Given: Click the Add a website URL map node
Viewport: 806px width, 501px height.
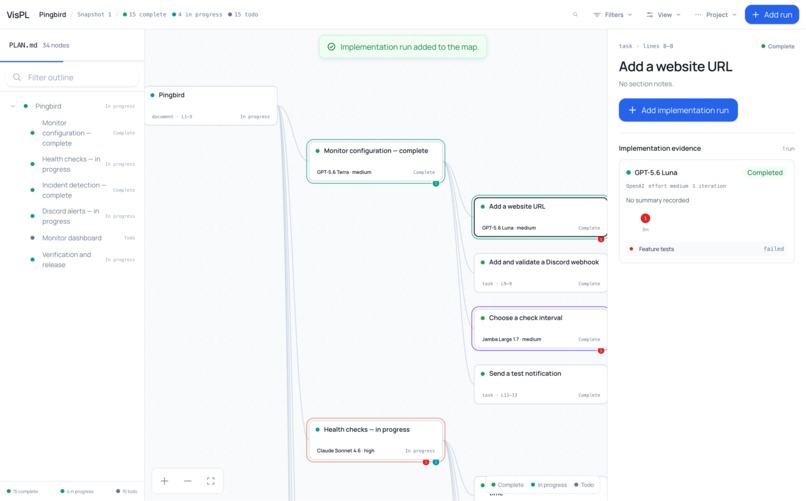Looking at the screenshot, I should point(540,216).
